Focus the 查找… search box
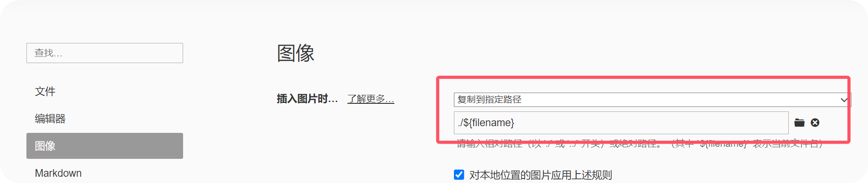The image size is (868, 183). [x=105, y=53]
